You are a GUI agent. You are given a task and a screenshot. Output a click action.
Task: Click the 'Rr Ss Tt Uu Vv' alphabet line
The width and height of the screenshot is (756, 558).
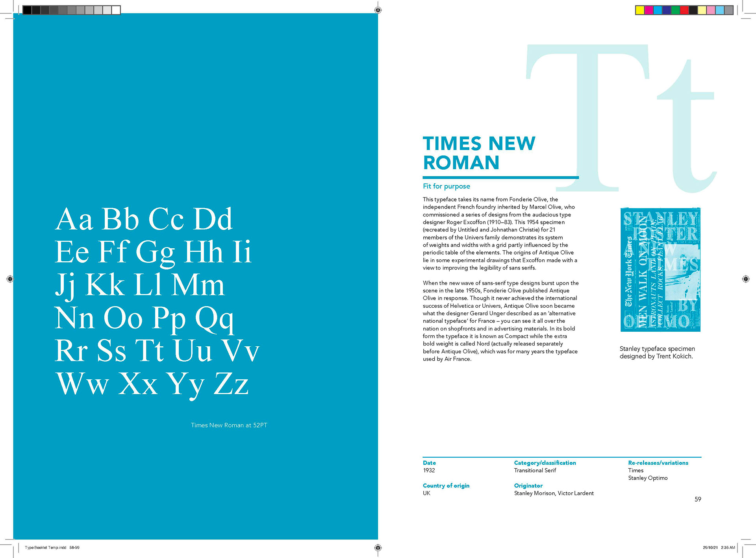pos(157,350)
